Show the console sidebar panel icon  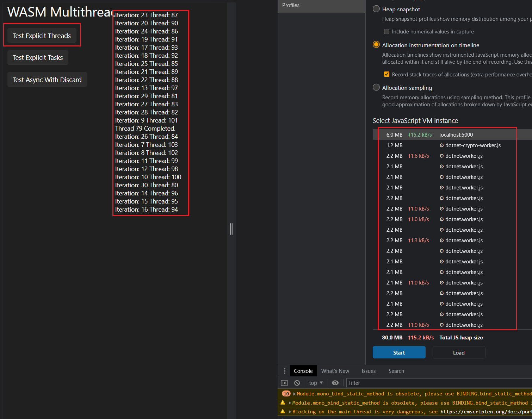(x=284, y=383)
